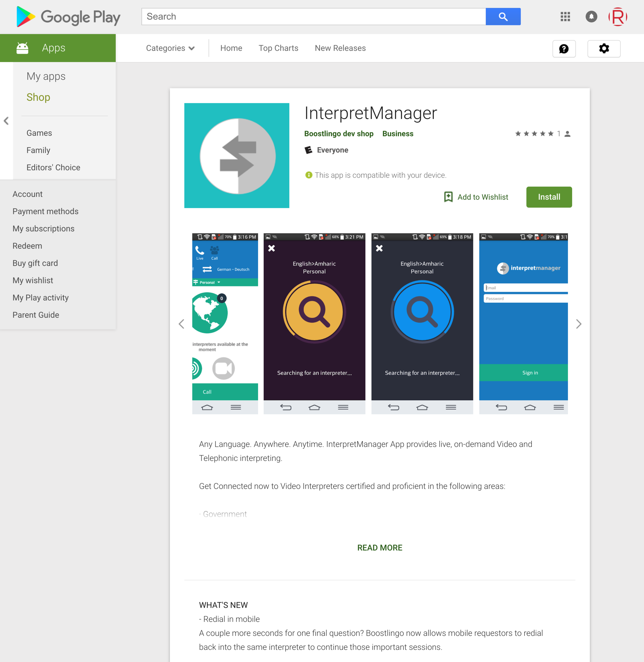Open the first screenshot showing Call screen
The width and height of the screenshot is (644, 662).
(225, 323)
